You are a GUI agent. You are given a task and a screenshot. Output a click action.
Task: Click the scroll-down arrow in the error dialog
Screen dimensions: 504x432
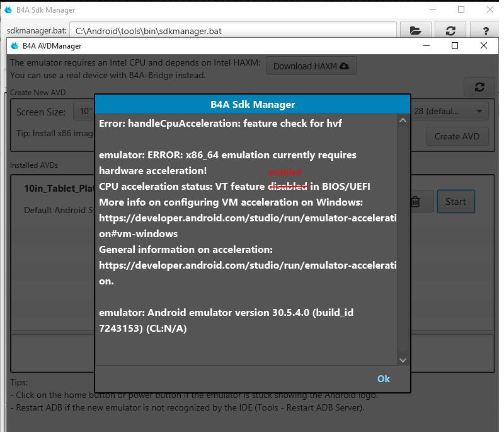point(403,360)
